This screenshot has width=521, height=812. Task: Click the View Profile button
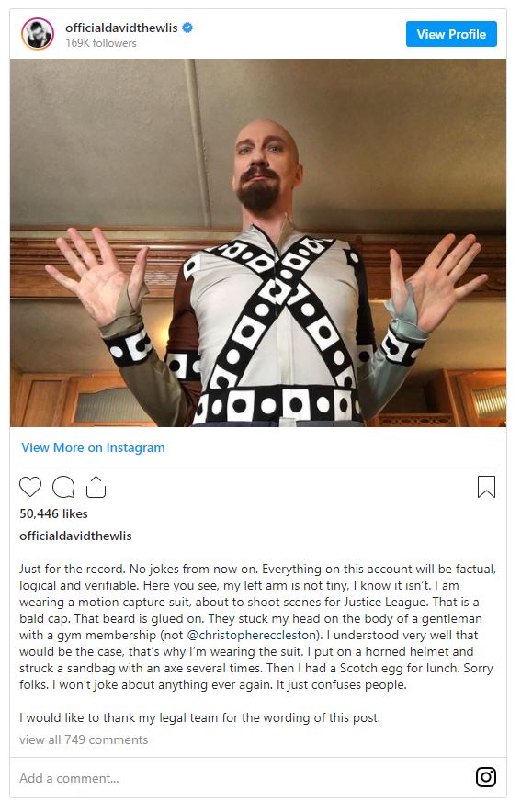coord(451,34)
